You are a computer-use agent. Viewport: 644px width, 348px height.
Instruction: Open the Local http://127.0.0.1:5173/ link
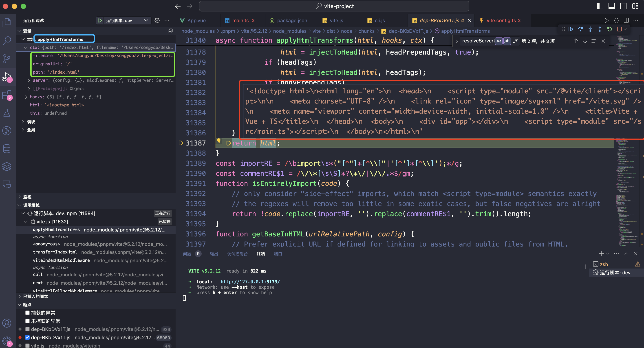[x=250, y=282]
